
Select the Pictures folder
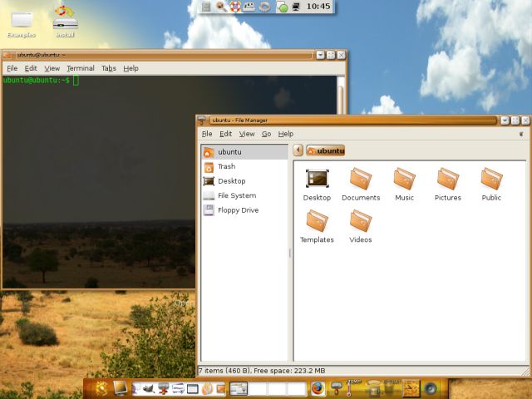click(x=448, y=185)
